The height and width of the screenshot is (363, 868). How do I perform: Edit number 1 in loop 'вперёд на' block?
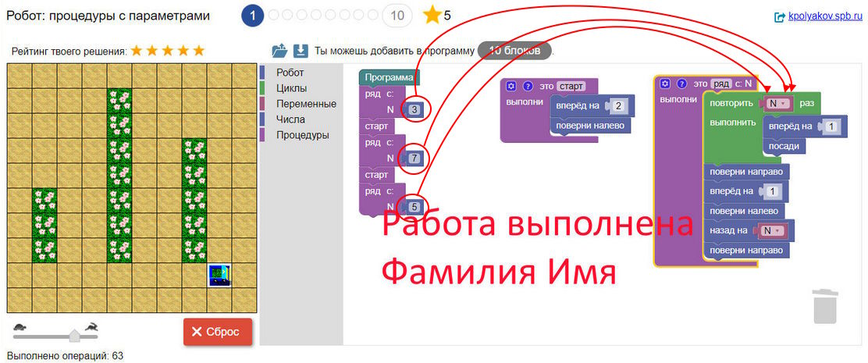[831, 126]
